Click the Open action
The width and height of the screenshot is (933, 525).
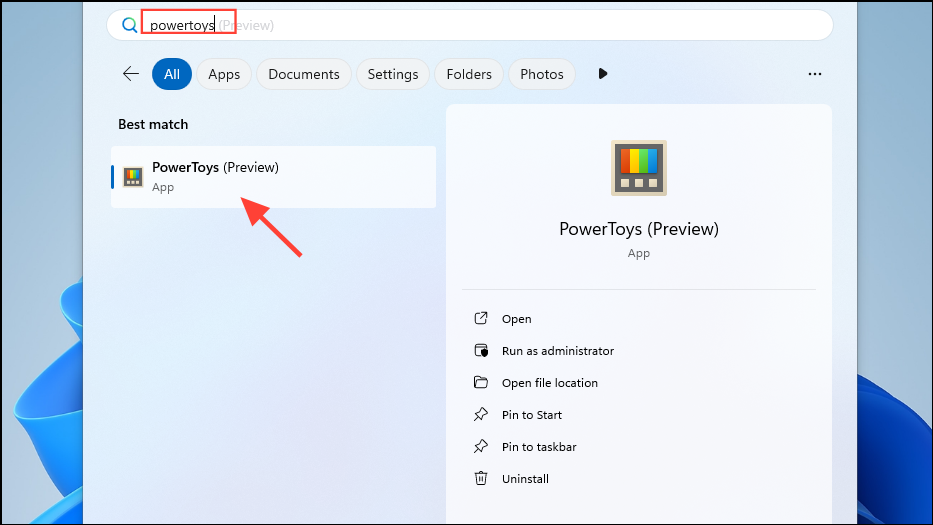(x=516, y=319)
